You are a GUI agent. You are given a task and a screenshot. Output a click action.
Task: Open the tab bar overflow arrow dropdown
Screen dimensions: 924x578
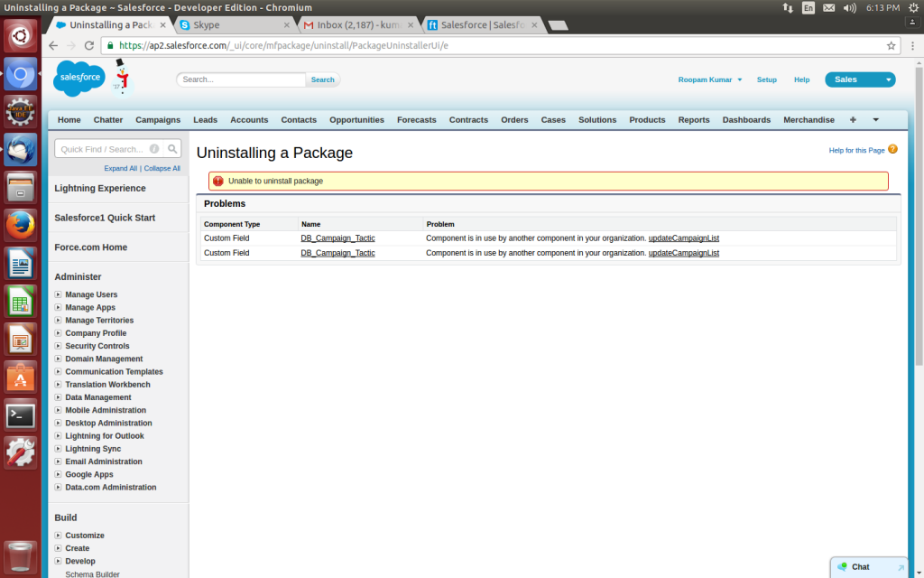(x=875, y=120)
